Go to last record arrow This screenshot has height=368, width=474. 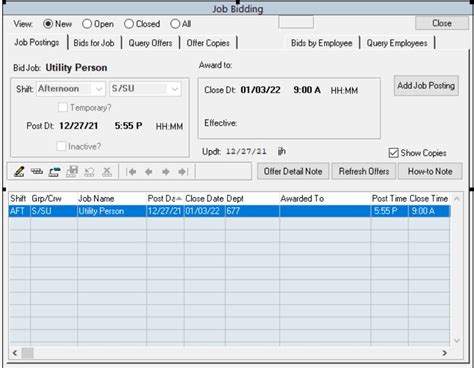(x=183, y=172)
